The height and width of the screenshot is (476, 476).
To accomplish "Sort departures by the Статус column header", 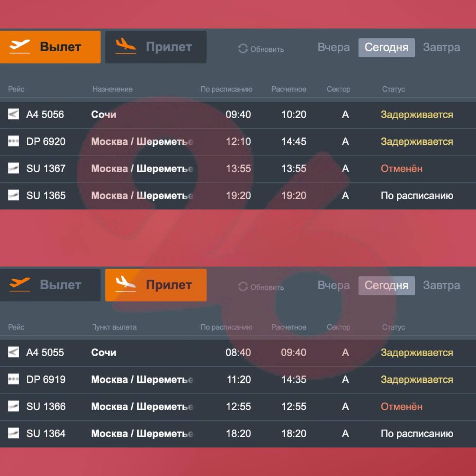I will pyautogui.click(x=393, y=89).
